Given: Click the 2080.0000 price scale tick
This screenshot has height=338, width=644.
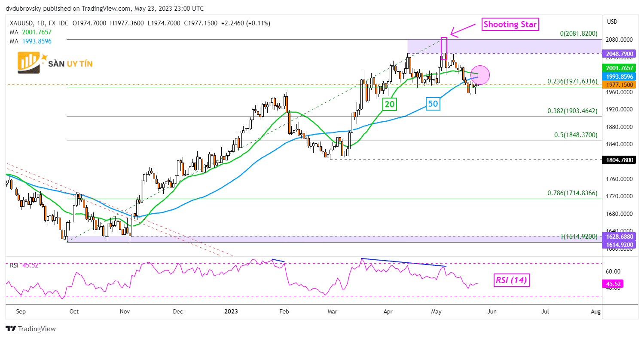Looking at the screenshot, I should click(x=618, y=40).
